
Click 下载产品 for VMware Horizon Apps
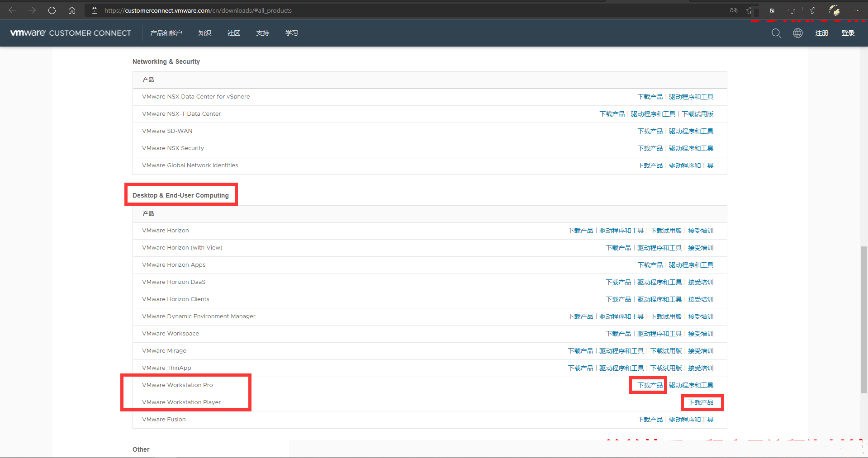coord(650,265)
